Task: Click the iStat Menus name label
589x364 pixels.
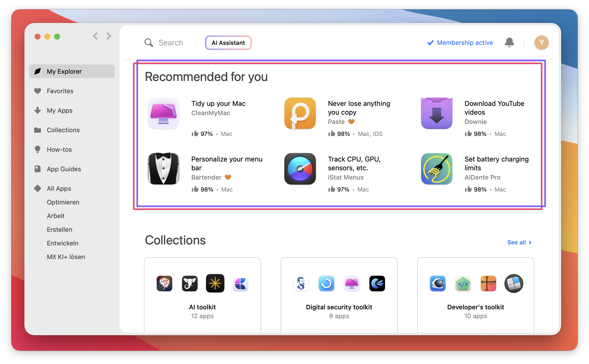Action: [x=346, y=177]
